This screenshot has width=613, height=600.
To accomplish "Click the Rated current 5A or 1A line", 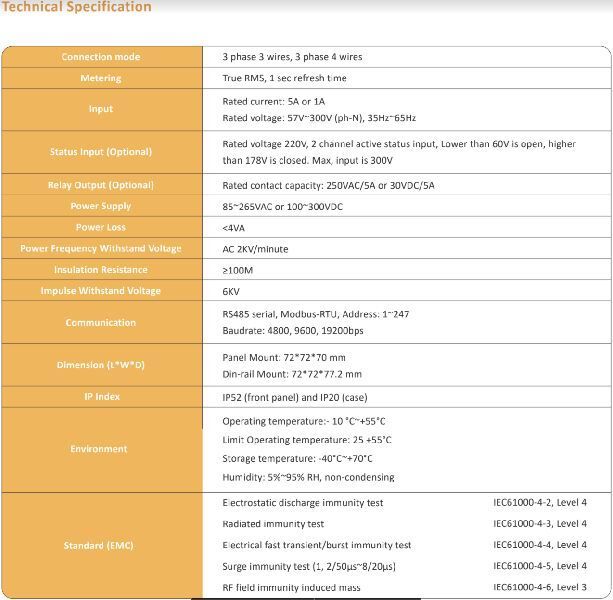I will point(273,101).
